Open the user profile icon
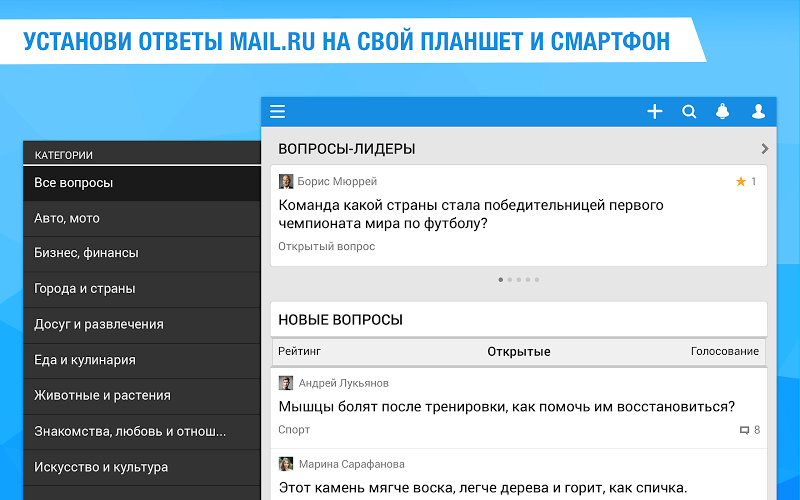 [x=758, y=111]
